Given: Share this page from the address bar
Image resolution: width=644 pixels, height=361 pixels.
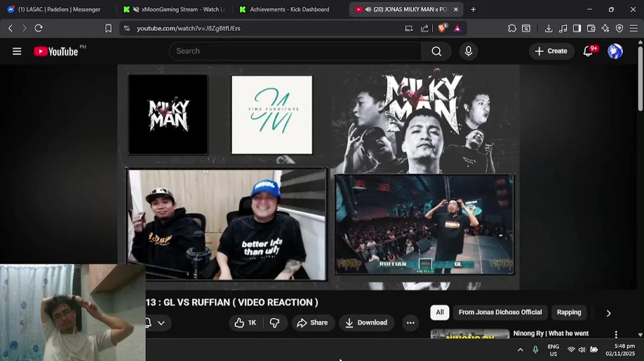Looking at the screenshot, I should click(425, 28).
